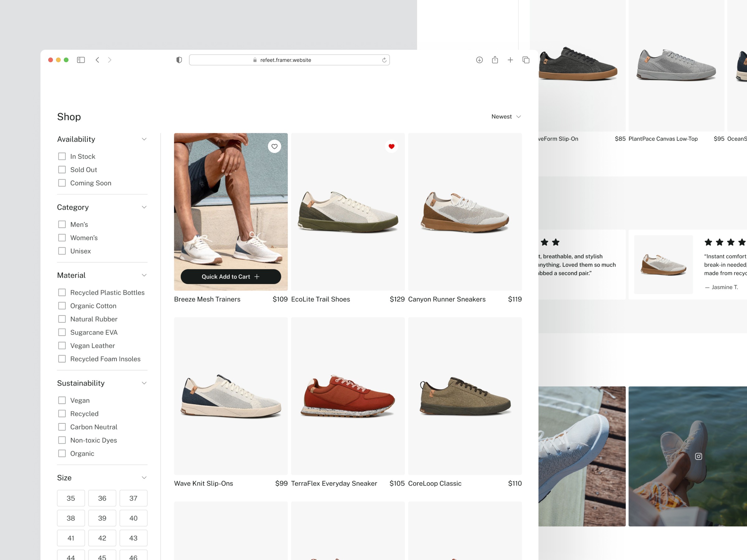Open a new tab with the plus icon
This screenshot has width=747, height=560.
[510, 60]
